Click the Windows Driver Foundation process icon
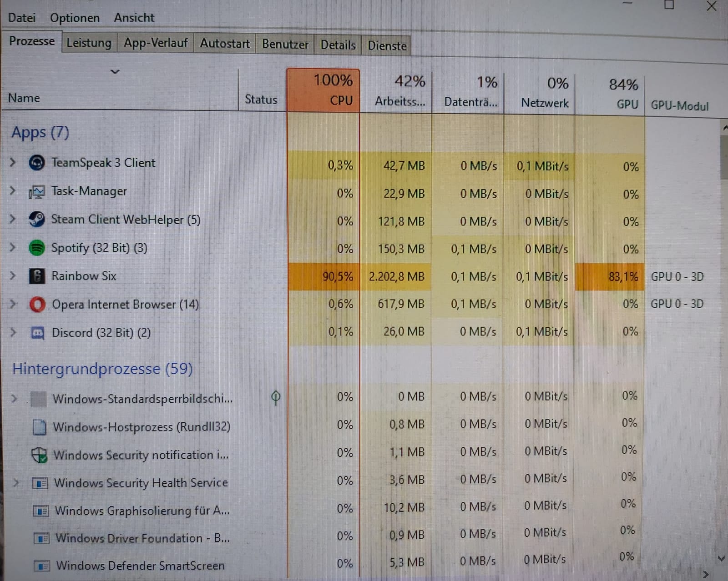Image resolution: width=728 pixels, height=581 pixels. pos(41,538)
